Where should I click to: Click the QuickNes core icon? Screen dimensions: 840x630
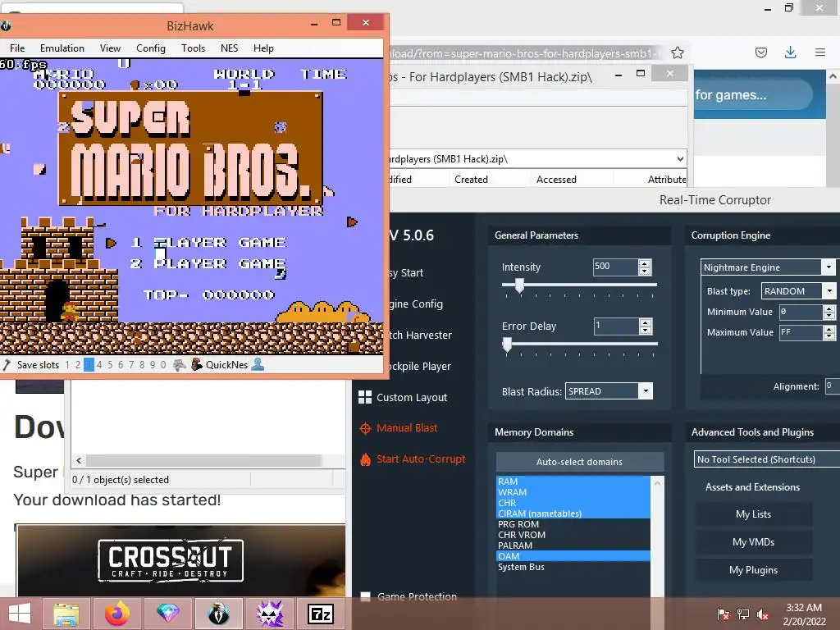pos(197,365)
